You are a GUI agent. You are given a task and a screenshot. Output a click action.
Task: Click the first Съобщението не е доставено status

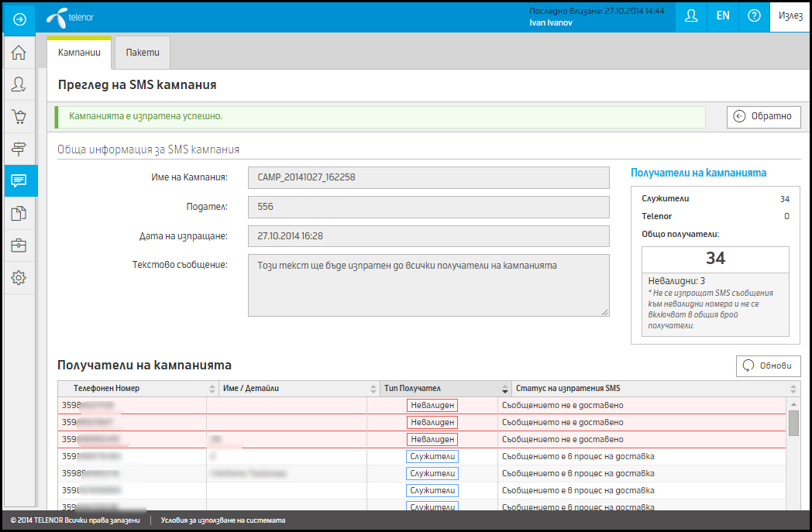[563, 406]
